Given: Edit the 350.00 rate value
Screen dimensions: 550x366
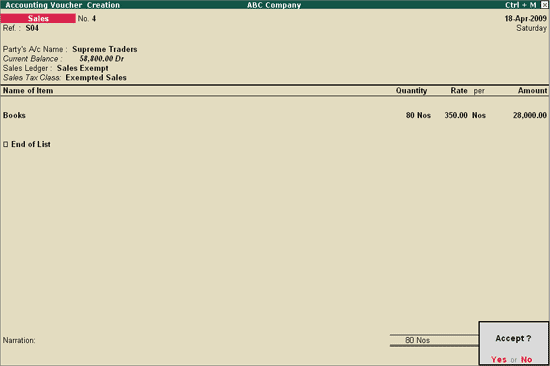Looking at the screenshot, I should click(x=456, y=115).
